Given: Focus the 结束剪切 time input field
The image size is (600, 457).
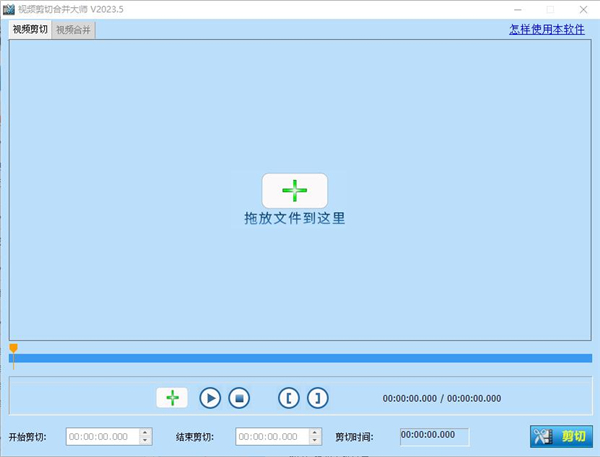Looking at the screenshot, I should point(272,437).
